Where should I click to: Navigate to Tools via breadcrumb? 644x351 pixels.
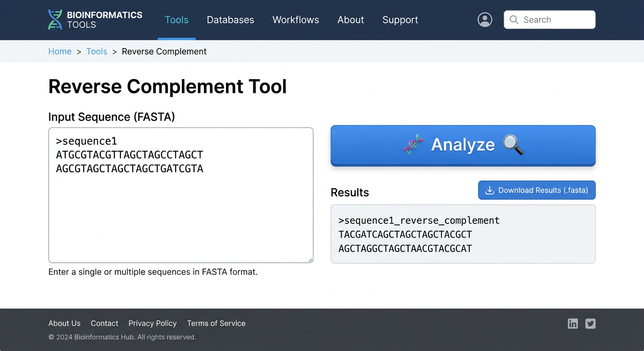pos(97,52)
